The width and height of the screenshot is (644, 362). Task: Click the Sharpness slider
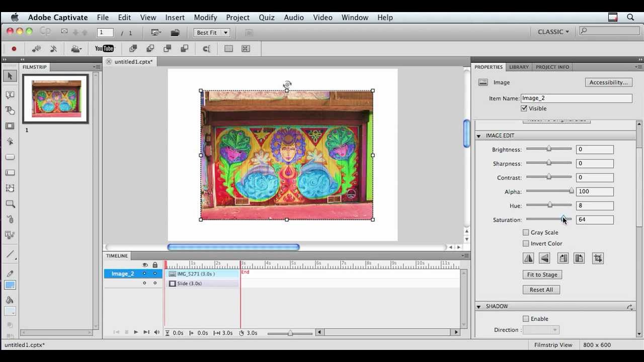(549, 163)
